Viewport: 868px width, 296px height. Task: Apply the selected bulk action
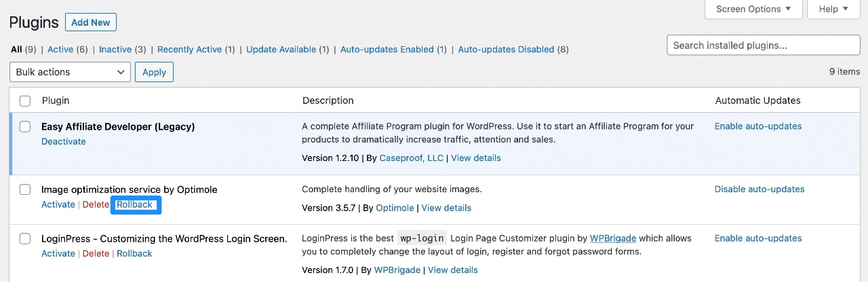[154, 72]
